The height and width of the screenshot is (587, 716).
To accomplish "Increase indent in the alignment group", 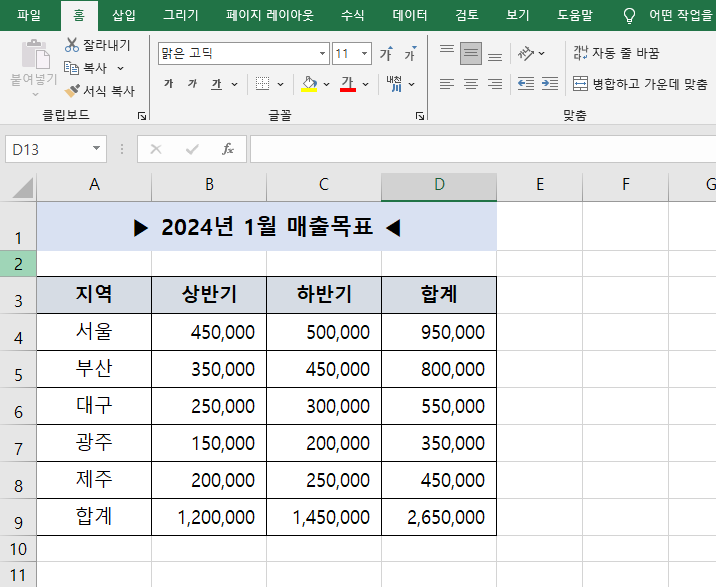I will (550, 84).
